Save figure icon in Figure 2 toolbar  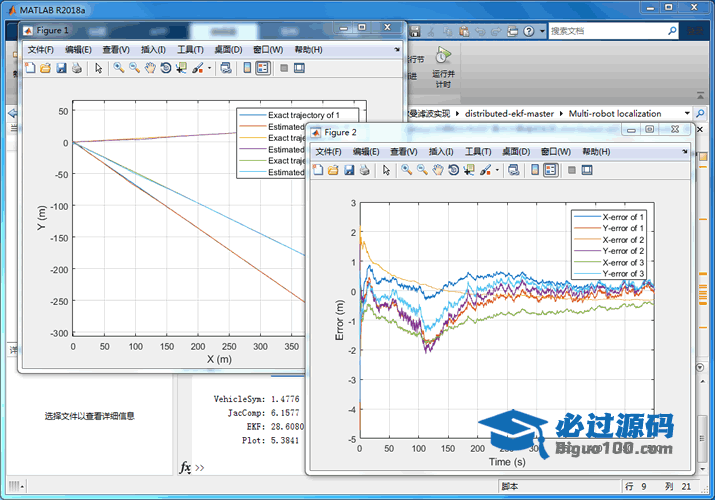[x=349, y=170]
